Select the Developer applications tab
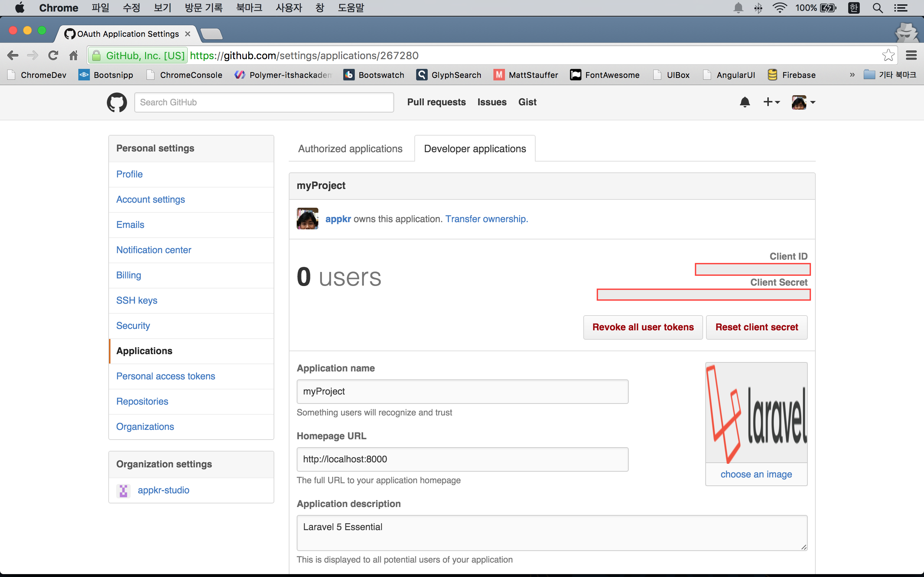 coord(475,148)
